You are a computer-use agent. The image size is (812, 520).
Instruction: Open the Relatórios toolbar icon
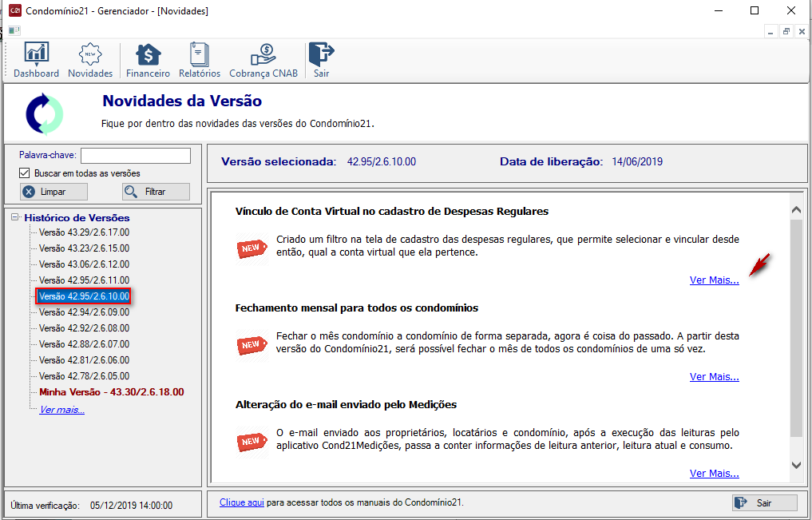tap(200, 60)
